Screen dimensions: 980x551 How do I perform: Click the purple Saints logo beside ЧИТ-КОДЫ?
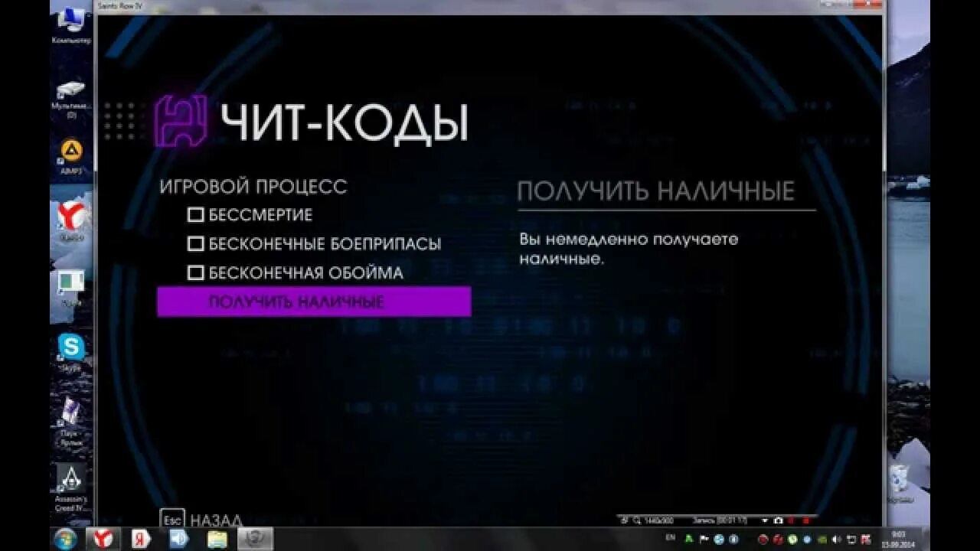pos(181,121)
